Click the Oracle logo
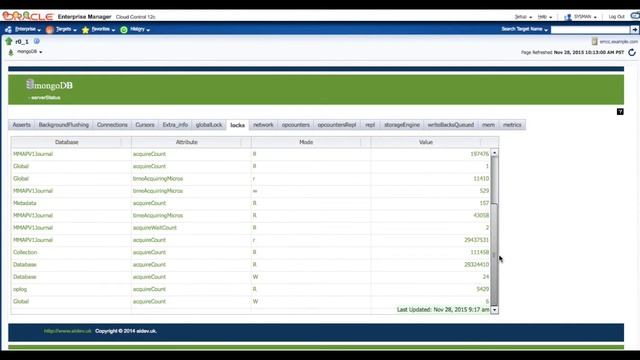This screenshot has width=640, height=360. click(27, 16)
